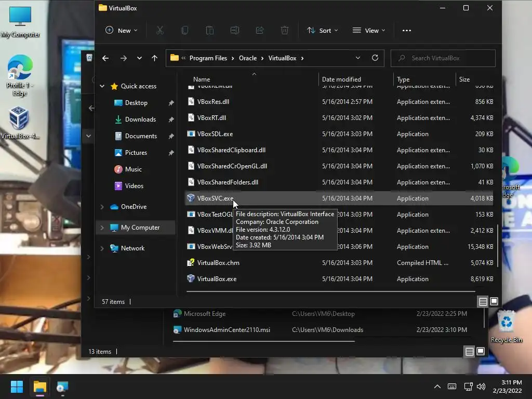
Task: Click VirtualBox in address breadcrumb
Action: [x=282, y=58]
